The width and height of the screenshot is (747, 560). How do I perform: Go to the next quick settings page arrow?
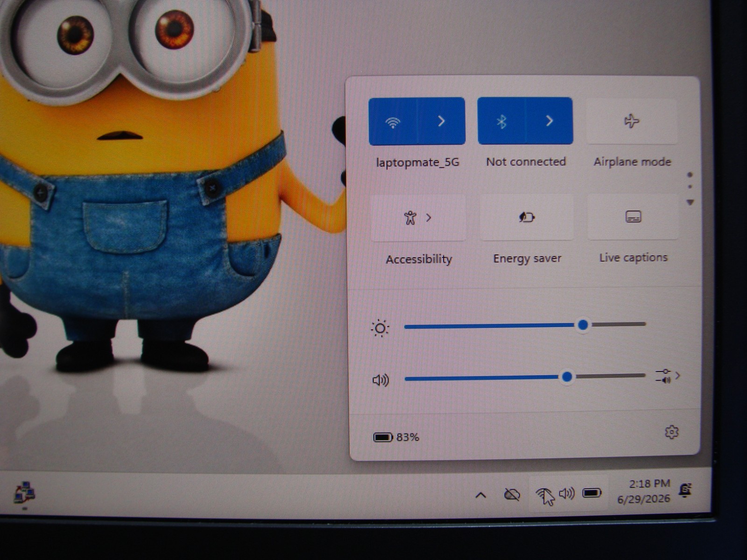pos(690,202)
